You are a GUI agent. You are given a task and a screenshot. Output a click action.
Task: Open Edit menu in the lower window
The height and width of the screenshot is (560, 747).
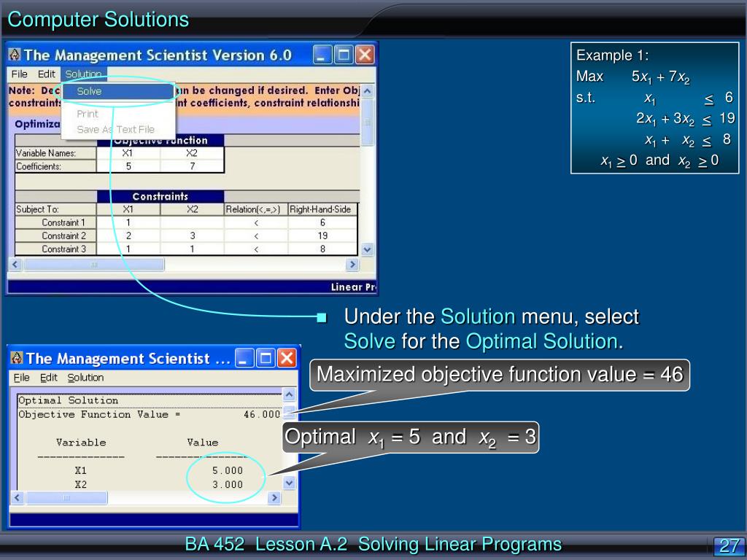click(x=49, y=378)
